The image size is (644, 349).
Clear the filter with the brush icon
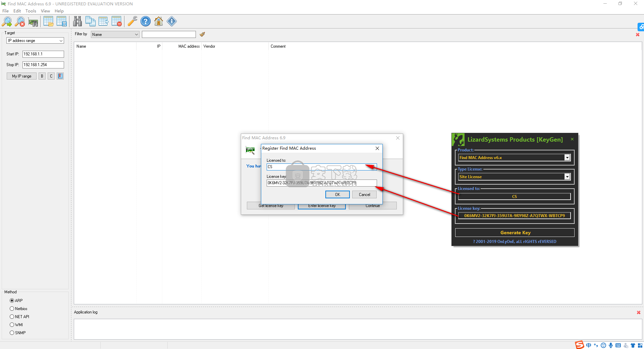pyautogui.click(x=202, y=34)
